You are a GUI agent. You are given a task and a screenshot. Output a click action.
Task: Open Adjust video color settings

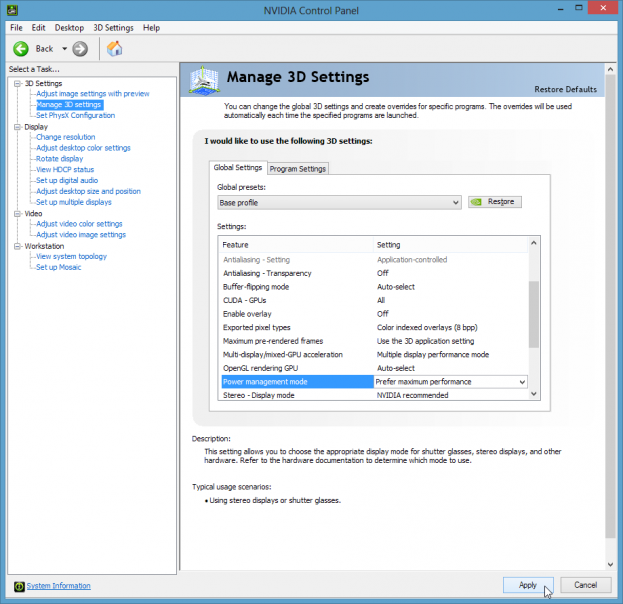79,224
